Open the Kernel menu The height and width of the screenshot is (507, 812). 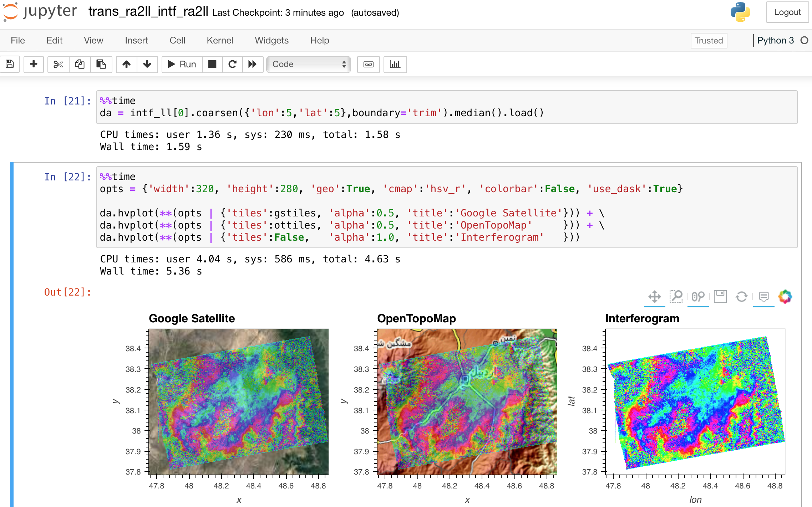[220, 40]
